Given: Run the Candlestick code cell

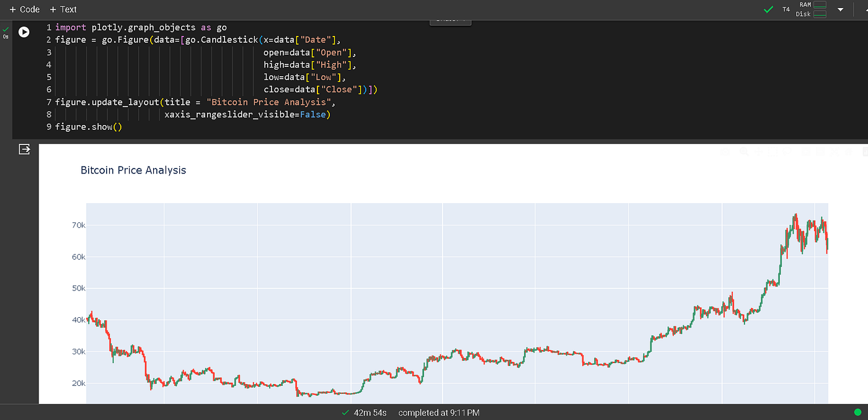Looking at the screenshot, I should coord(24,32).
